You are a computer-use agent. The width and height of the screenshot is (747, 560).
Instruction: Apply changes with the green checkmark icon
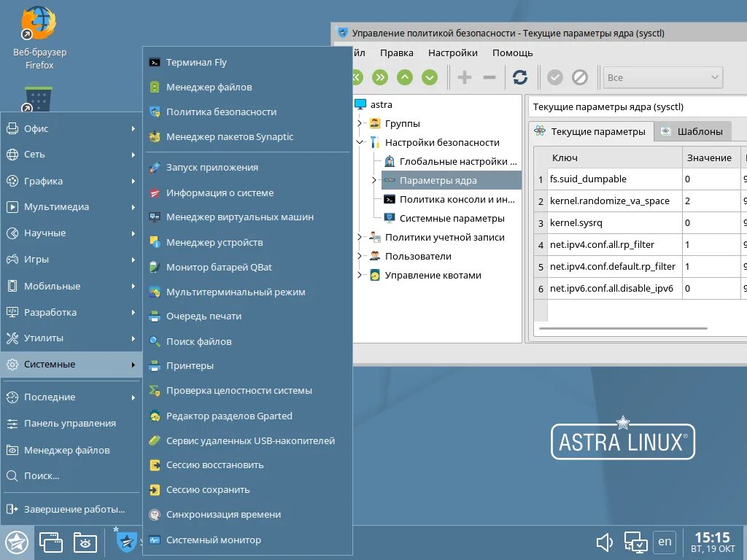(x=555, y=76)
